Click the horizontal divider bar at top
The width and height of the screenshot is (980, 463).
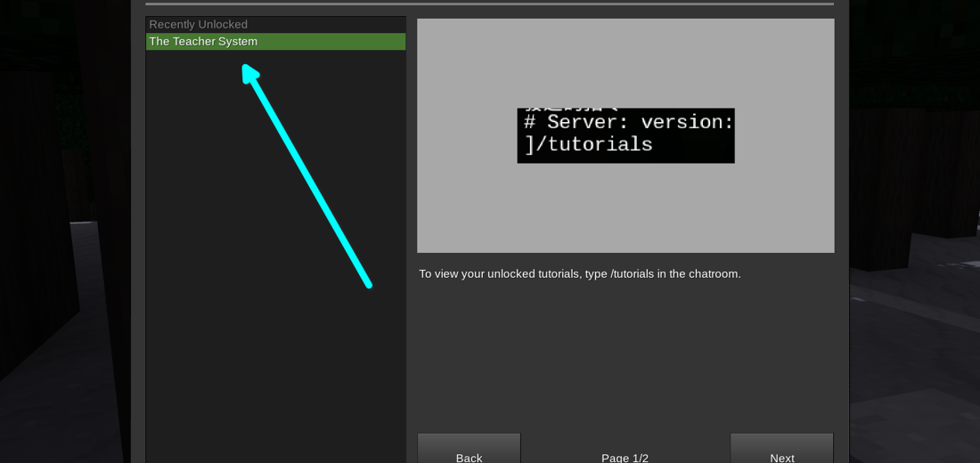(x=489, y=4)
